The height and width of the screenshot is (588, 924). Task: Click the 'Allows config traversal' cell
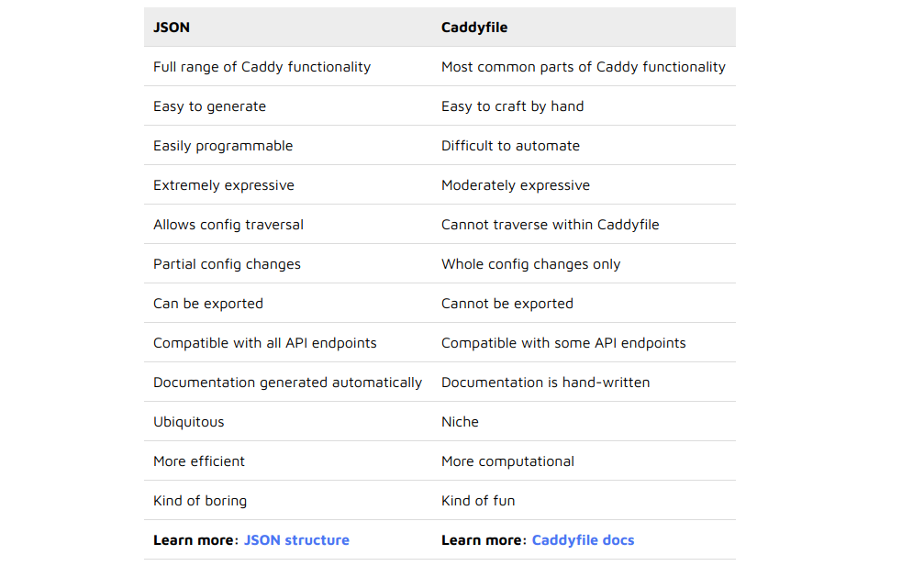tap(228, 225)
